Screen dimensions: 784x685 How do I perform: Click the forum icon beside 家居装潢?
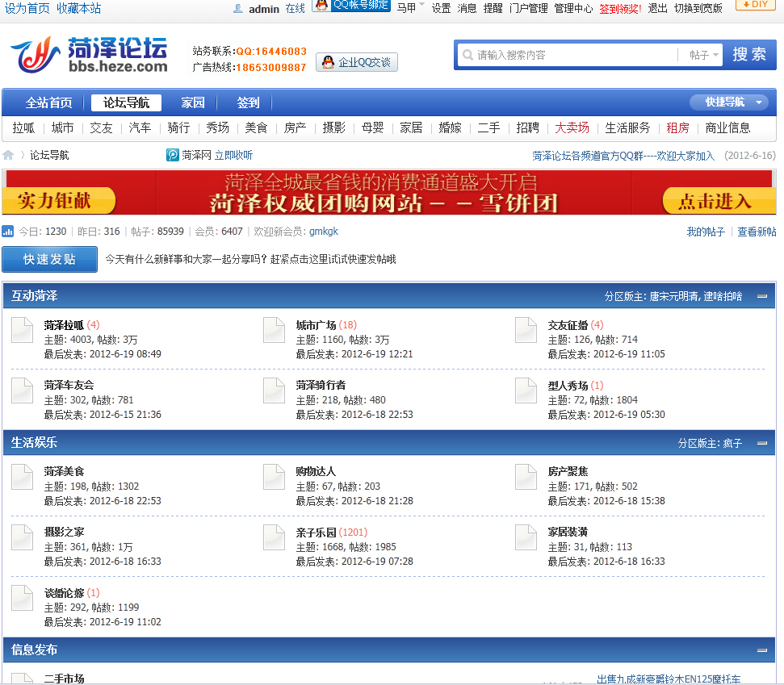(526, 537)
